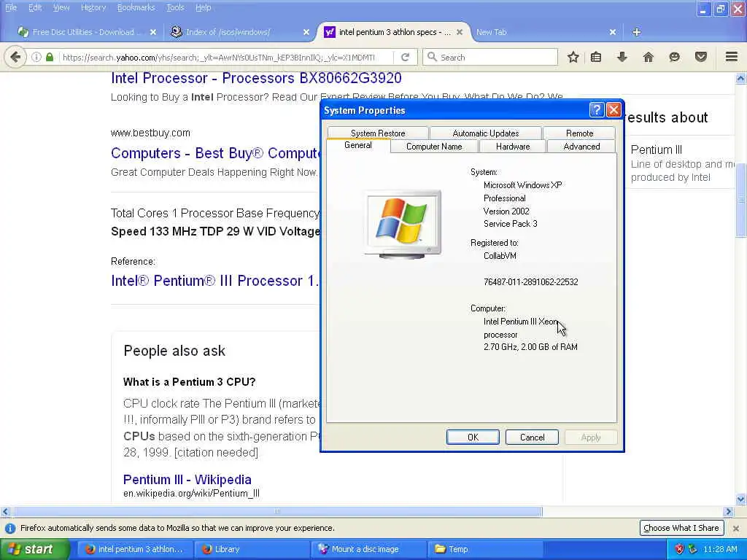Viewport: 747px width, 560px height.
Task: Reload page using the refresh icon
Action: (x=406, y=57)
